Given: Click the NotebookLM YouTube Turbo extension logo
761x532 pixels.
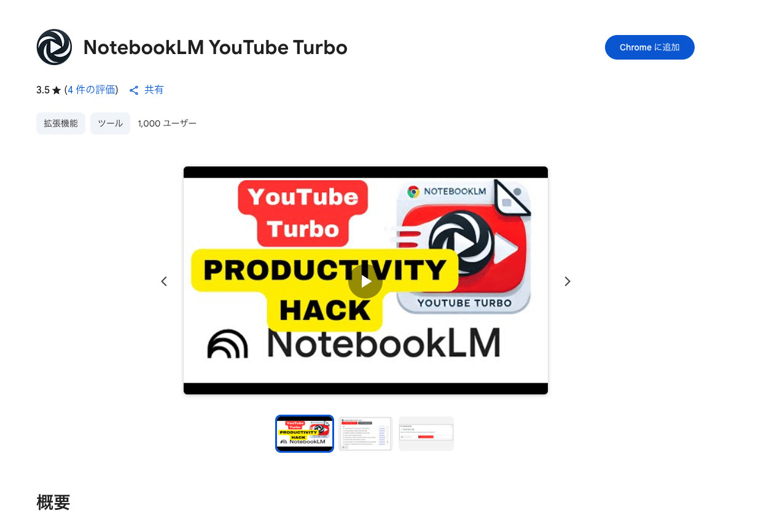Looking at the screenshot, I should (55, 47).
